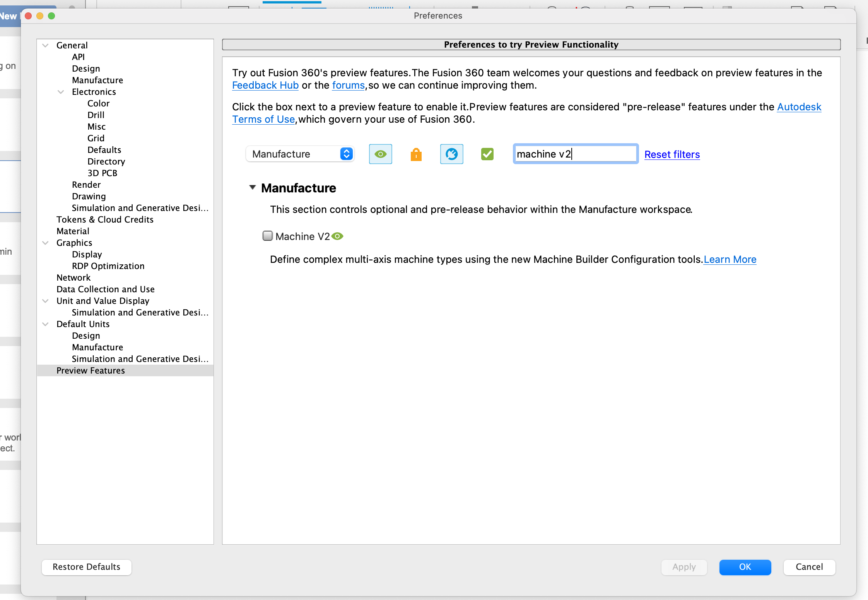The width and height of the screenshot is (868, 600).
Task: Toggle the green checkmark filter icon
Action: tap(487, 154)
